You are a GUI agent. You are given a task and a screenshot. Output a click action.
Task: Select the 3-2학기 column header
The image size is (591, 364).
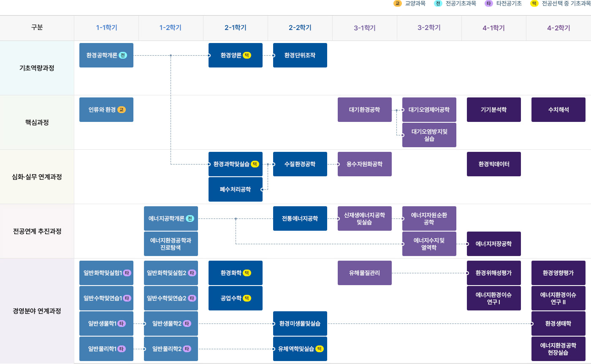[x=429, y=28]
